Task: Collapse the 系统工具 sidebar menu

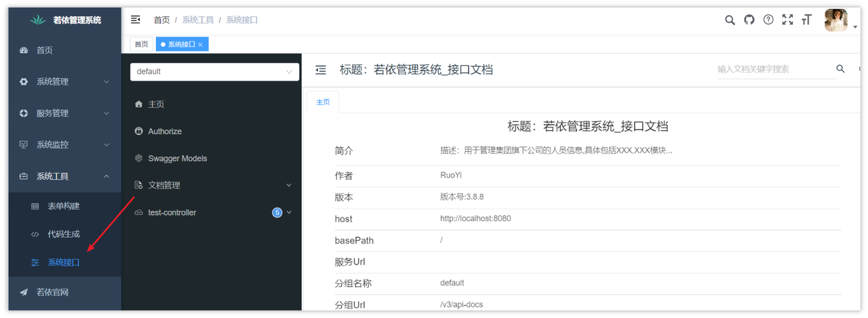Action: tap(65, 176)
